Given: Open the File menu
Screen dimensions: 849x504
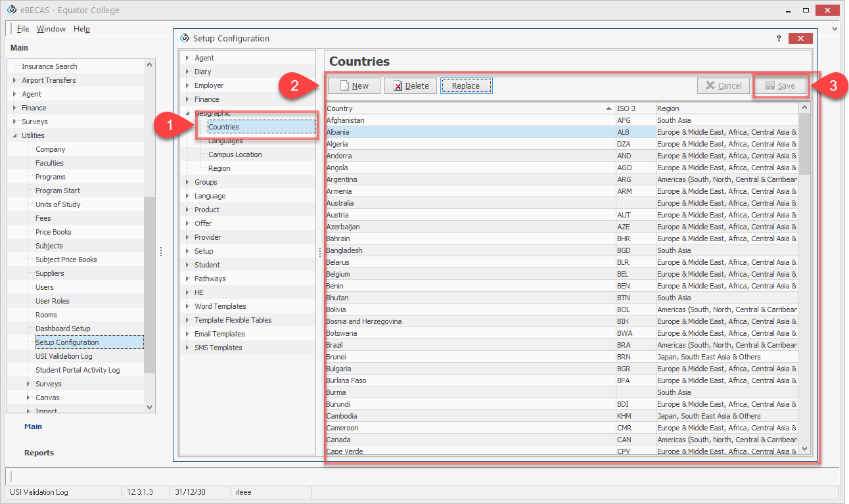Looking at the screenshot, I should 23,29.
